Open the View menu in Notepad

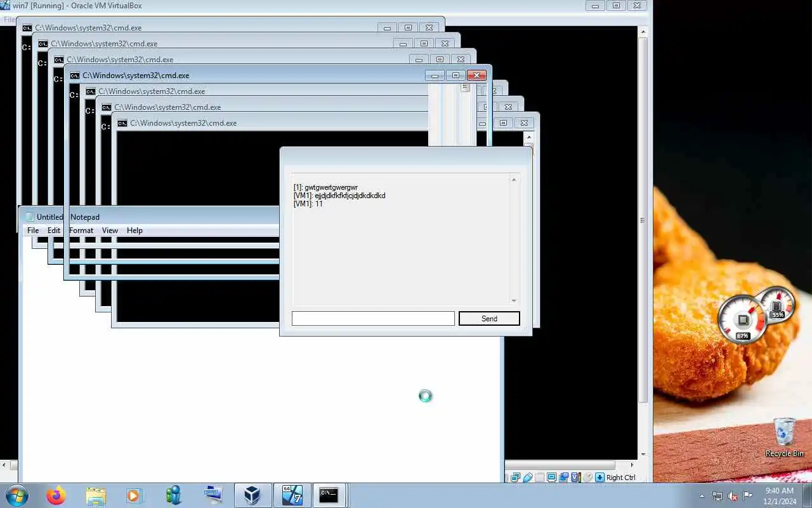[110, 231]
